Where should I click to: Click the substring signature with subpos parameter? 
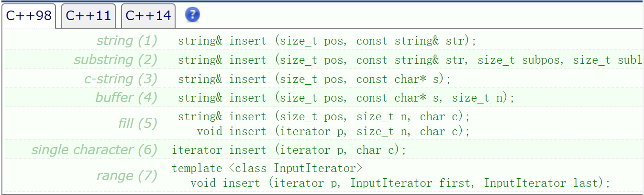click(x=410, y=60)
